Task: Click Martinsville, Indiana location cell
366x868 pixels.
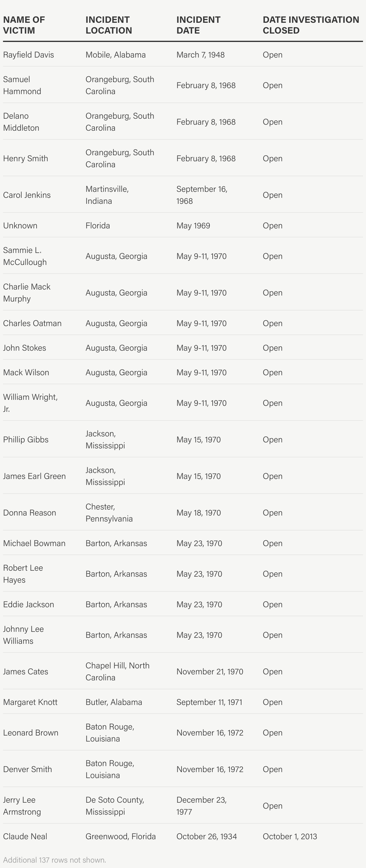Action: (107, 195)
